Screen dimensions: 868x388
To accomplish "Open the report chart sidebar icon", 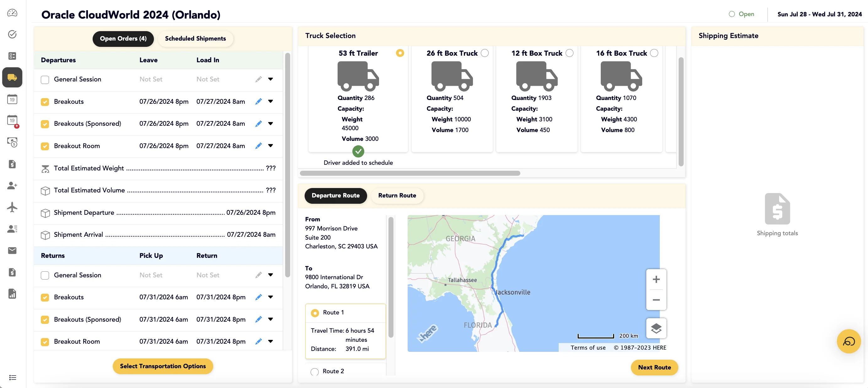I will tap(12, 294).
